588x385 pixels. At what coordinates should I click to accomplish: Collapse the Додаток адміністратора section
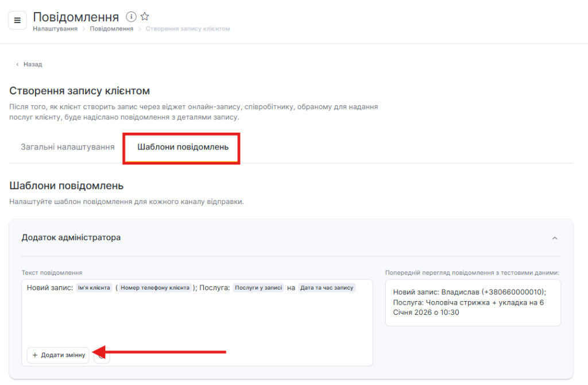click(555, 238)
